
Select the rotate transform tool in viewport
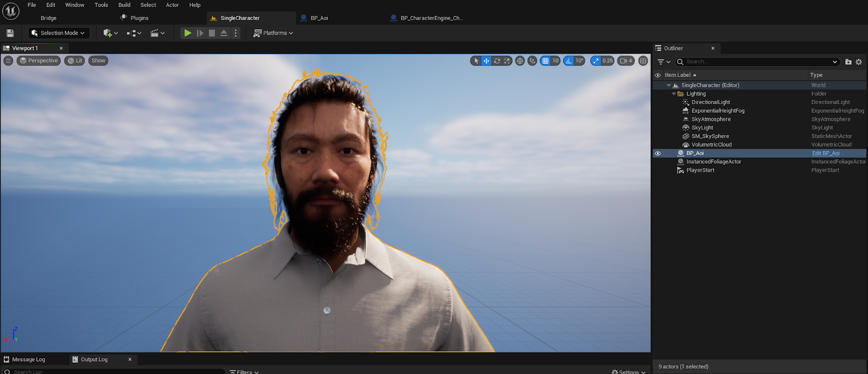pyautogui.click(x=497, y=61)
